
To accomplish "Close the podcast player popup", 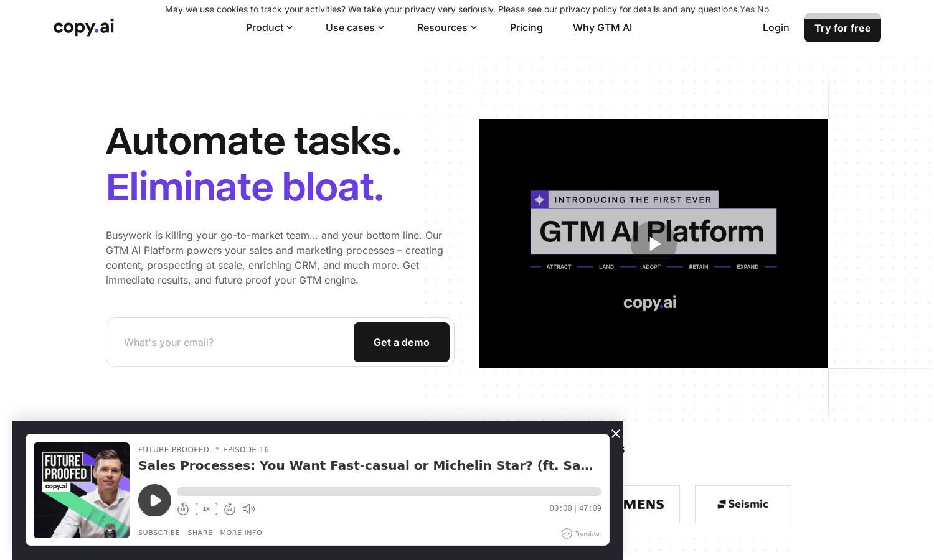I will [616, 434].
